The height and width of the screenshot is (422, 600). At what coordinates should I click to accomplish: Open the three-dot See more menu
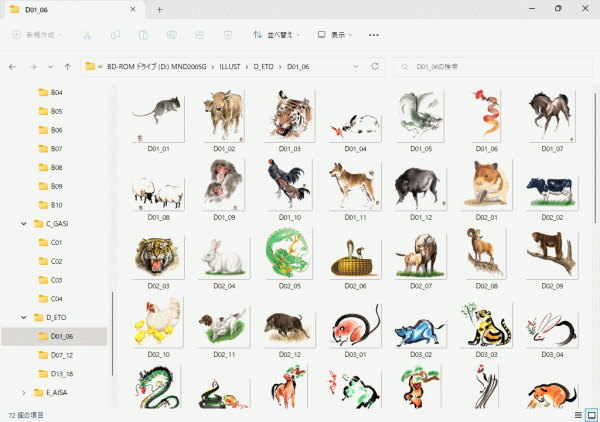[x=374, y=35]
